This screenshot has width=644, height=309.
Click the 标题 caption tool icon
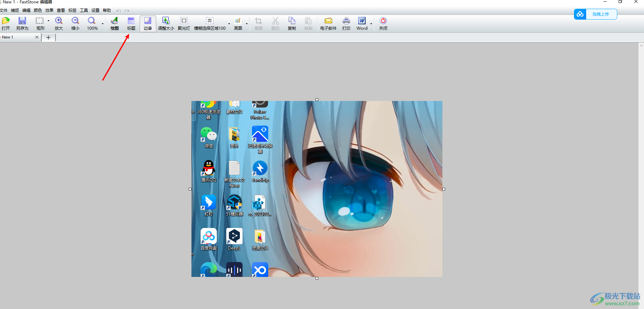[x=131, y=21]
